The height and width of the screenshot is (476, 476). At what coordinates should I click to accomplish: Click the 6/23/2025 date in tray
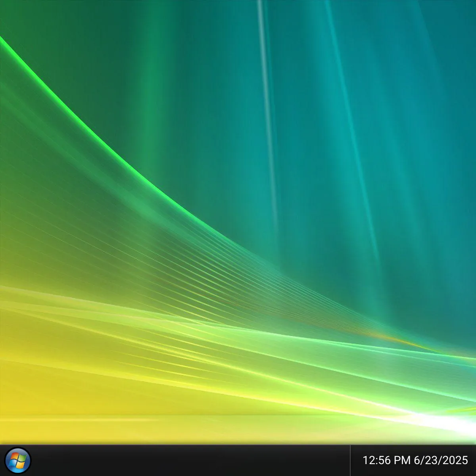click(x=441, y=460)
